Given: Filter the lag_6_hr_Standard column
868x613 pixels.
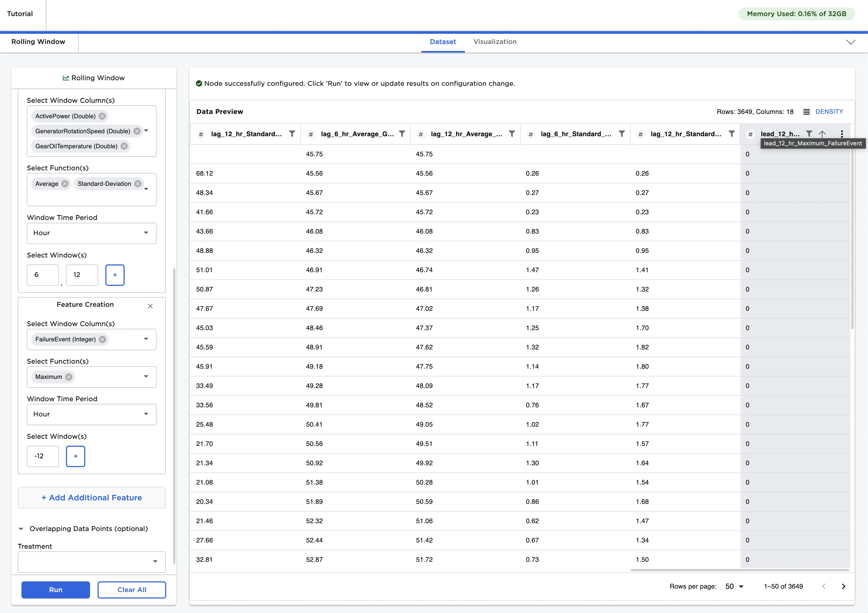Looking at the screenshot, I should coord(621,134).
